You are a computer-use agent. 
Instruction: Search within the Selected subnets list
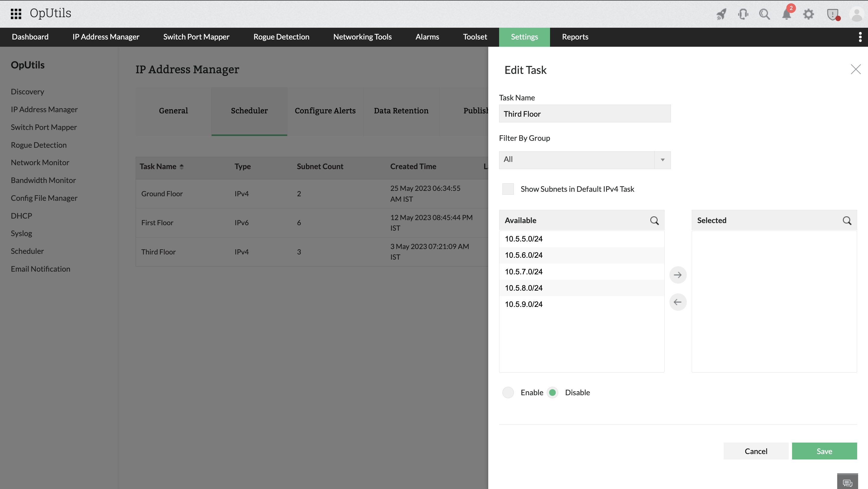[847, 220]
